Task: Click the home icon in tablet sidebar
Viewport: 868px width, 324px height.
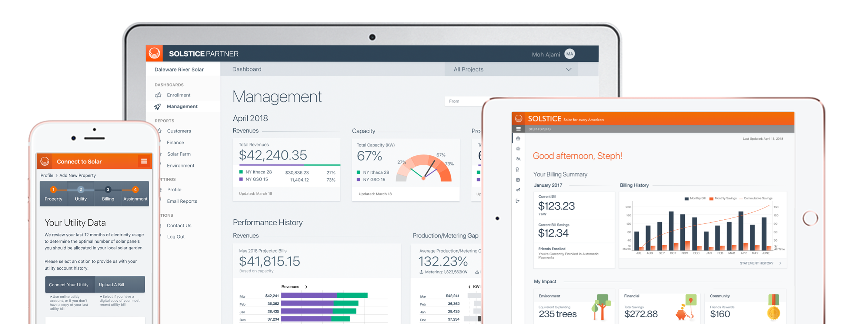Action: [x=518, y=138]
